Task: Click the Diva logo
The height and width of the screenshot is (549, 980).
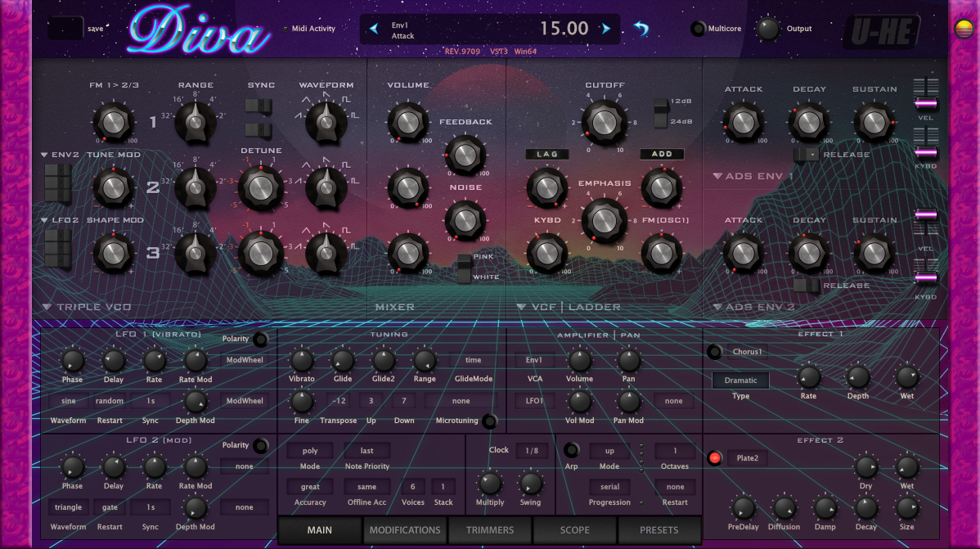Action: tap(199, 30)
